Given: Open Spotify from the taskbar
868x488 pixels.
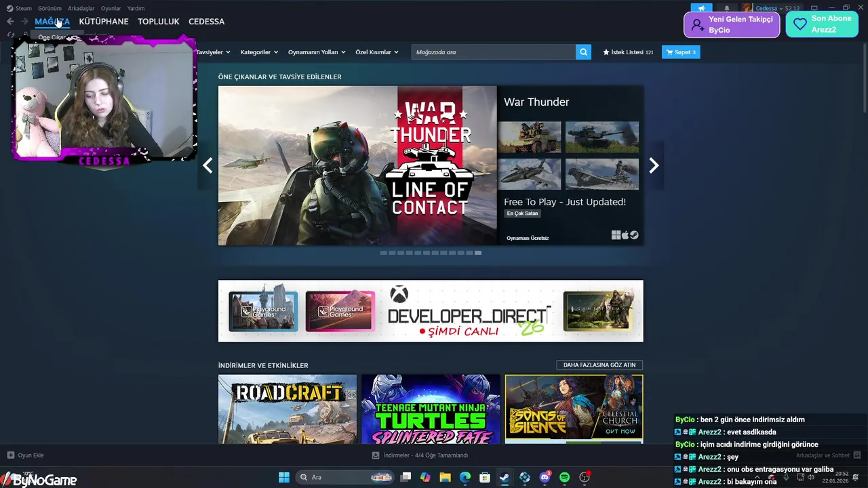Looking at the screenshot, I should pos(564,477).
